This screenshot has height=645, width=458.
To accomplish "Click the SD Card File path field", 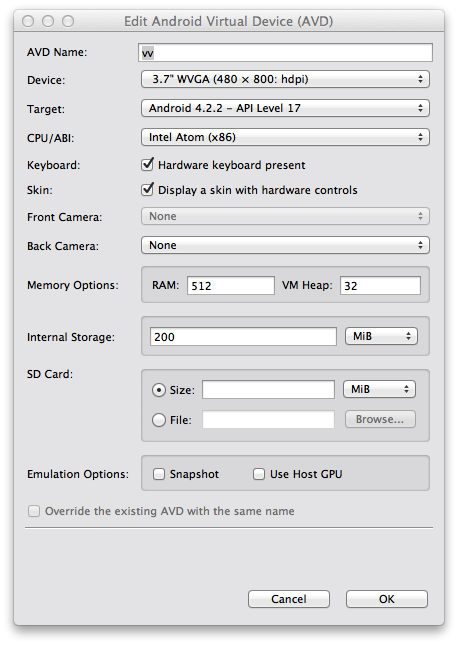I will pyautogui.click(x=268, y=420).
